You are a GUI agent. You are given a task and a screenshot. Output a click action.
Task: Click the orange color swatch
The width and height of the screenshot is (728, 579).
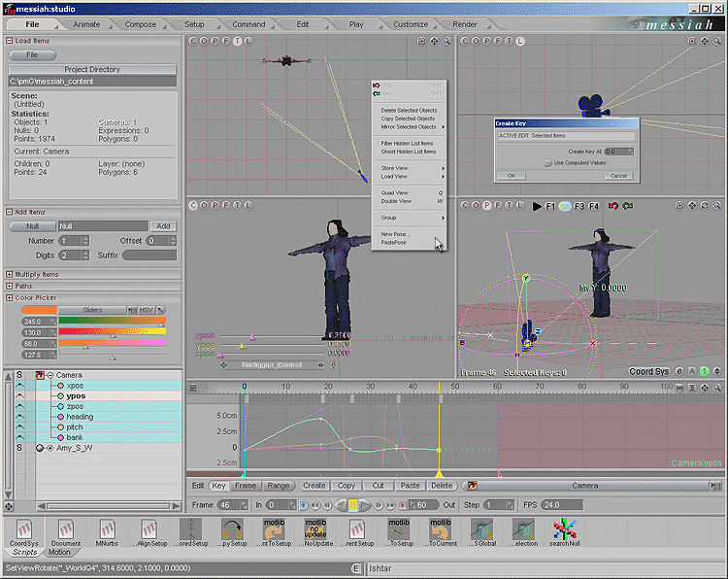pyautogui.click(x=40, y=310)
